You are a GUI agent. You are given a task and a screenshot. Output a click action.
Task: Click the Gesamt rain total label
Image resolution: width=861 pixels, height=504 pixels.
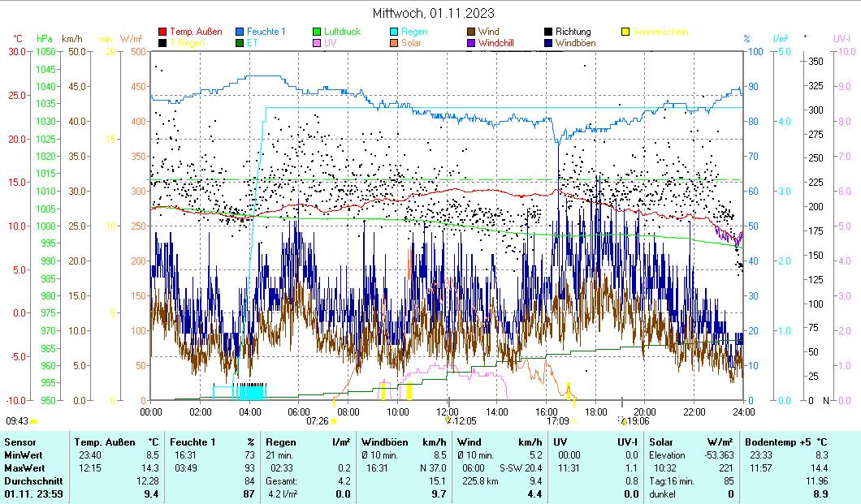pyautogui.click(x=281, y=481)
